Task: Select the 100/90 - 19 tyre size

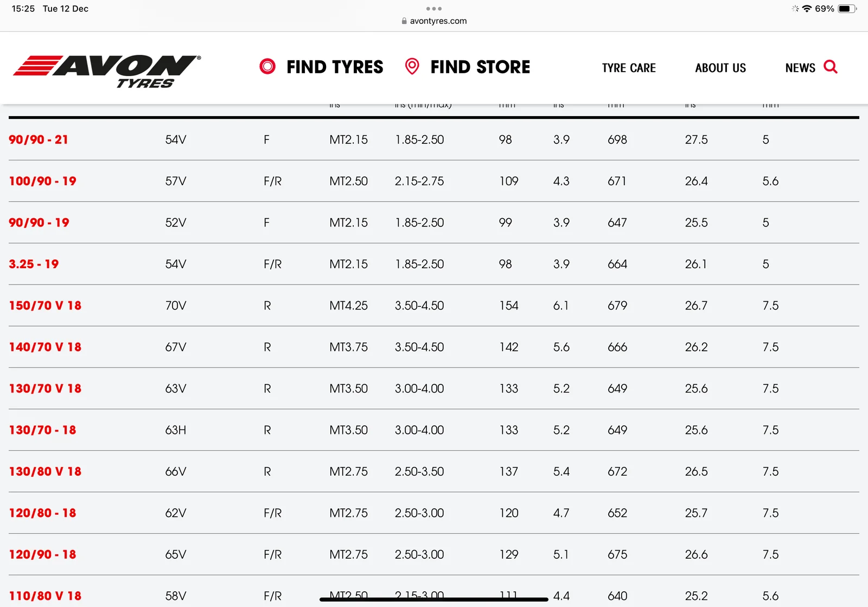Action: tap(42, 181)
